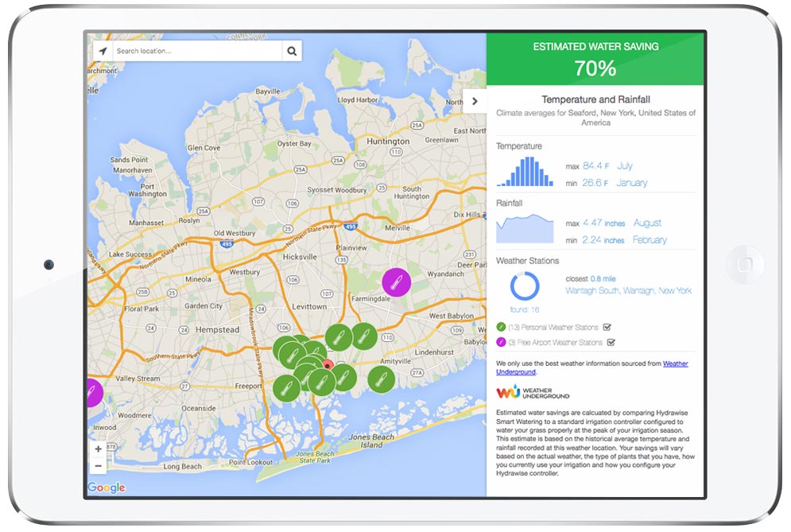Click the temperature bar chart
791x532 pixels.
[x=525, y=171]
